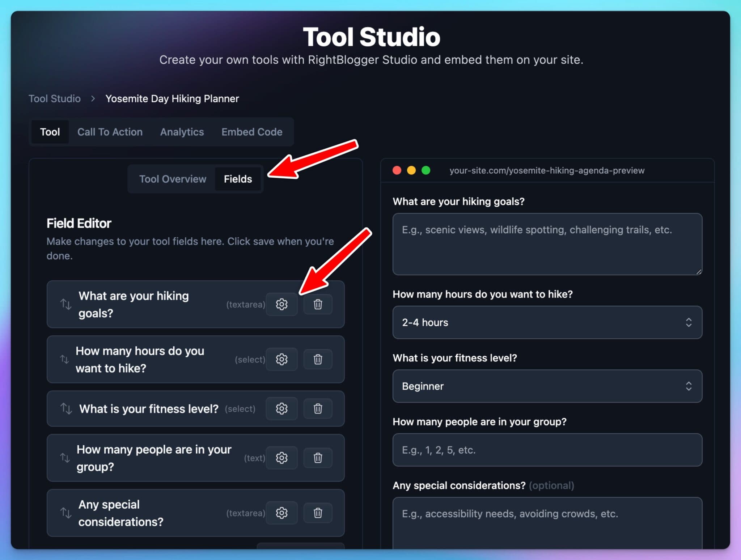Viewport: 741px width, 560px height.
Task: Expand the hours select chevron in the preview
Action: 689,322
